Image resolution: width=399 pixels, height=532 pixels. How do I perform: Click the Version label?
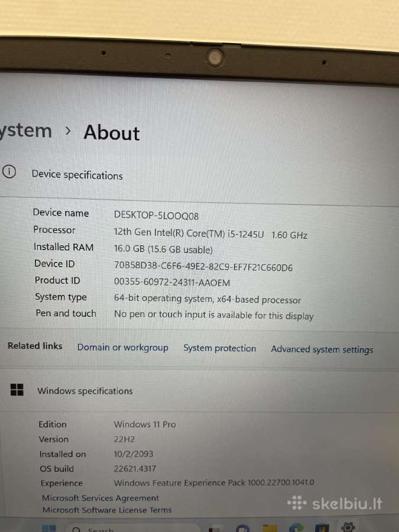coord(54,439)
